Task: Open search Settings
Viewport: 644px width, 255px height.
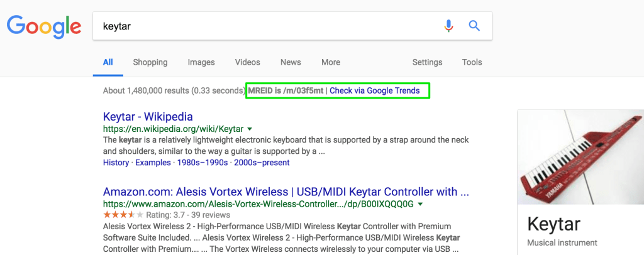Action: [427, 62]
